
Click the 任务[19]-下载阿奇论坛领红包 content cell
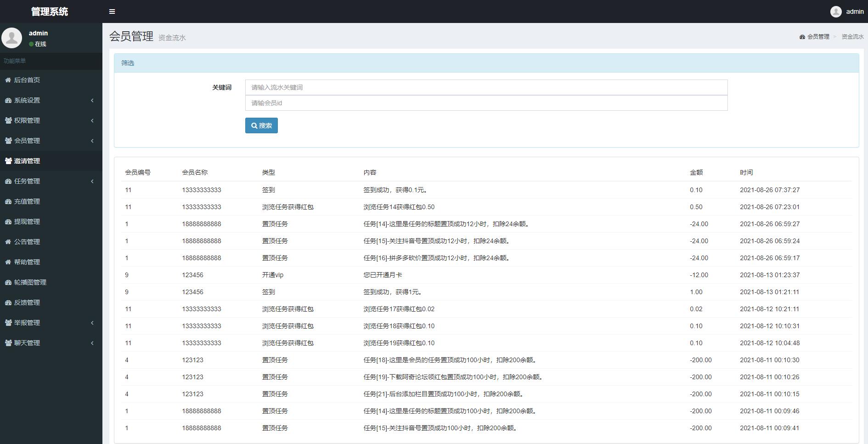pyautogui.click(x=454, y=377)
